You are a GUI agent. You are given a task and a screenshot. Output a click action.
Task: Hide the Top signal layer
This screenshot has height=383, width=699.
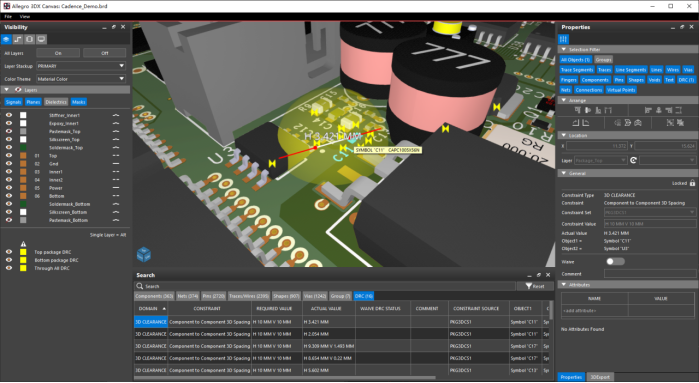click(x=8, y=156)
